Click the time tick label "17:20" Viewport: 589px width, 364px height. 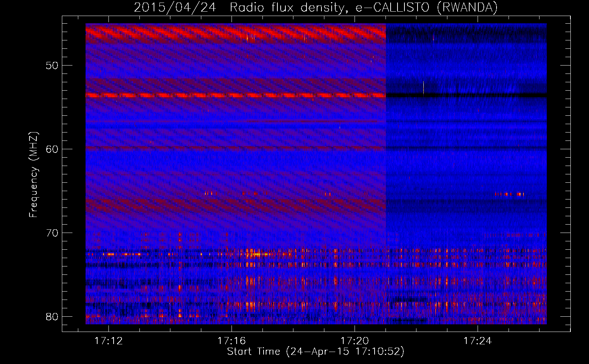[x=355, y=341]
